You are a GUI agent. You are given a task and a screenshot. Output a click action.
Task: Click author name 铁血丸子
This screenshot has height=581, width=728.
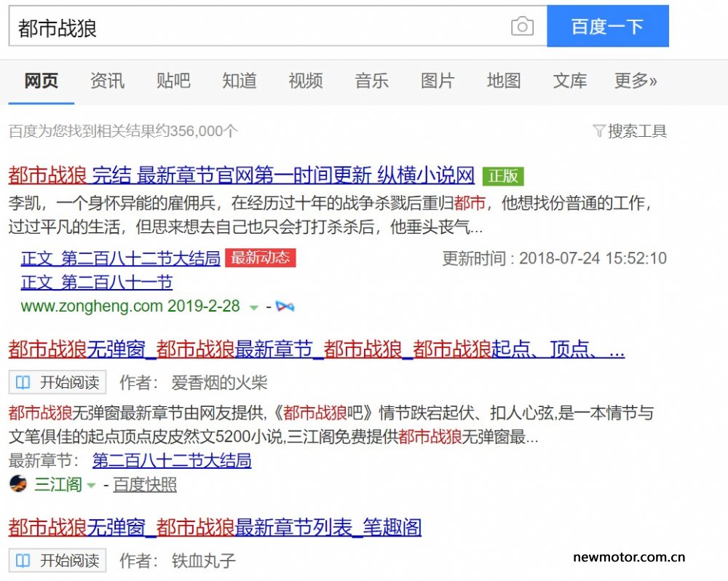(203, 561)
